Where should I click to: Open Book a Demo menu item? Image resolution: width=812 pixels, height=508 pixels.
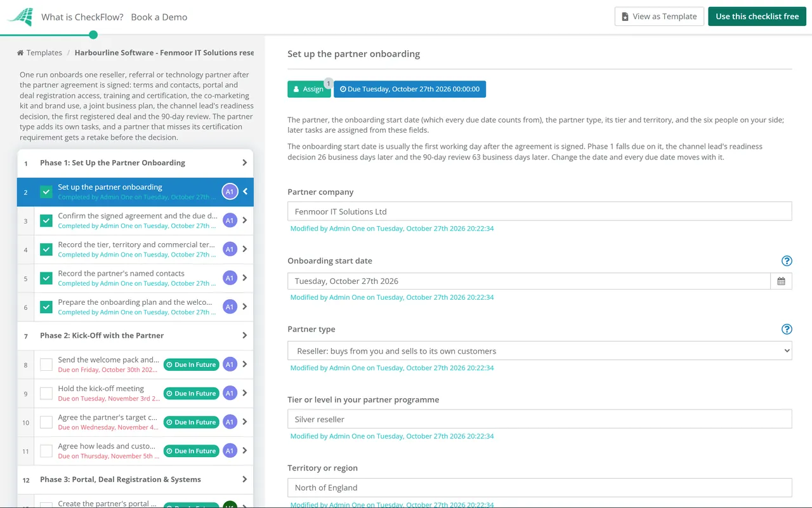[159, 17]
